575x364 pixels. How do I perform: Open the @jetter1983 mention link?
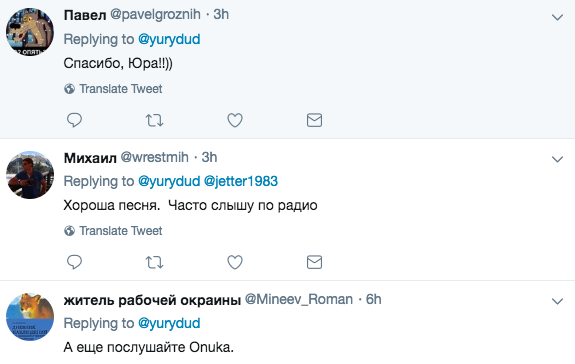(x=241, y=181)
